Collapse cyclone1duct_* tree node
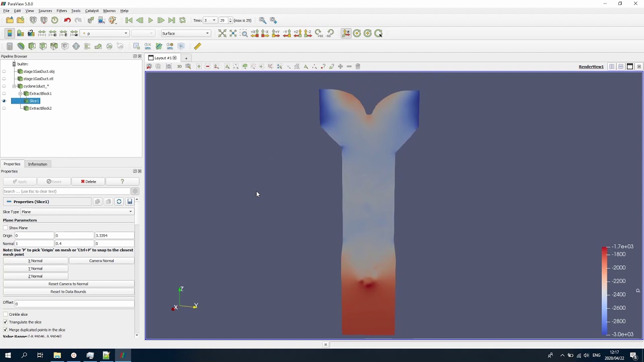Image resolution: width=644 pixels, height=362 pixels. [15, 86]
